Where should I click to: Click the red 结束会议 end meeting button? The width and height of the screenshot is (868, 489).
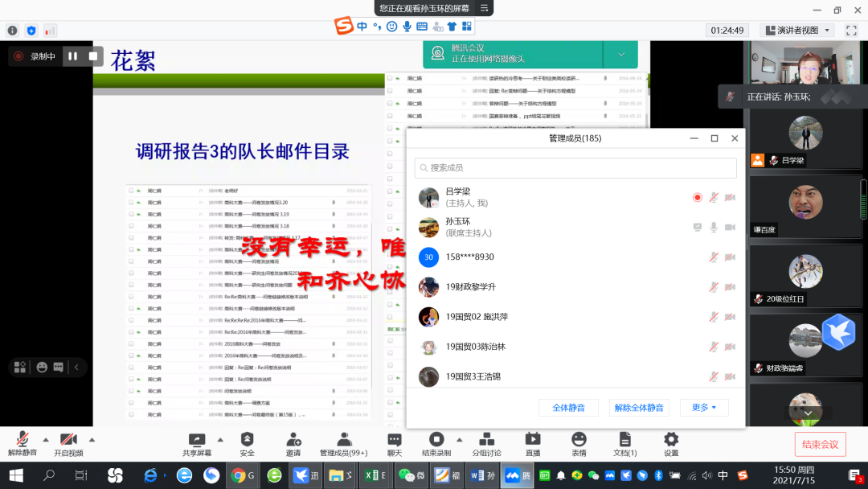(820, 444)
